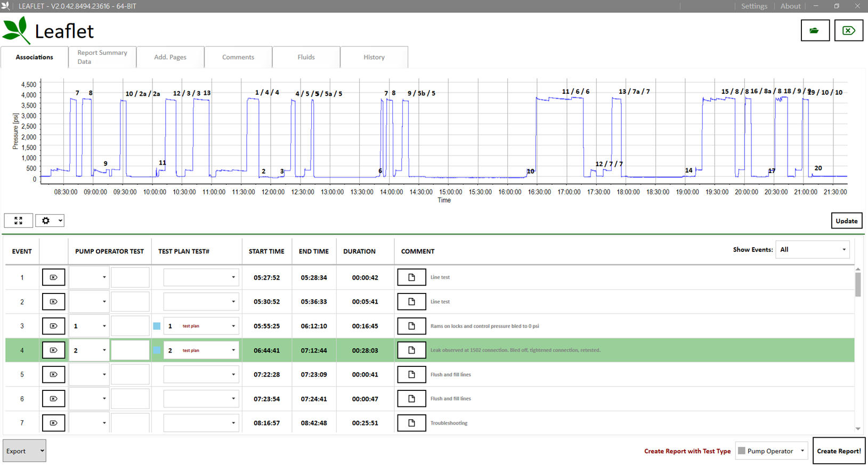Click pump operator text field for event 5

(130, 374)
